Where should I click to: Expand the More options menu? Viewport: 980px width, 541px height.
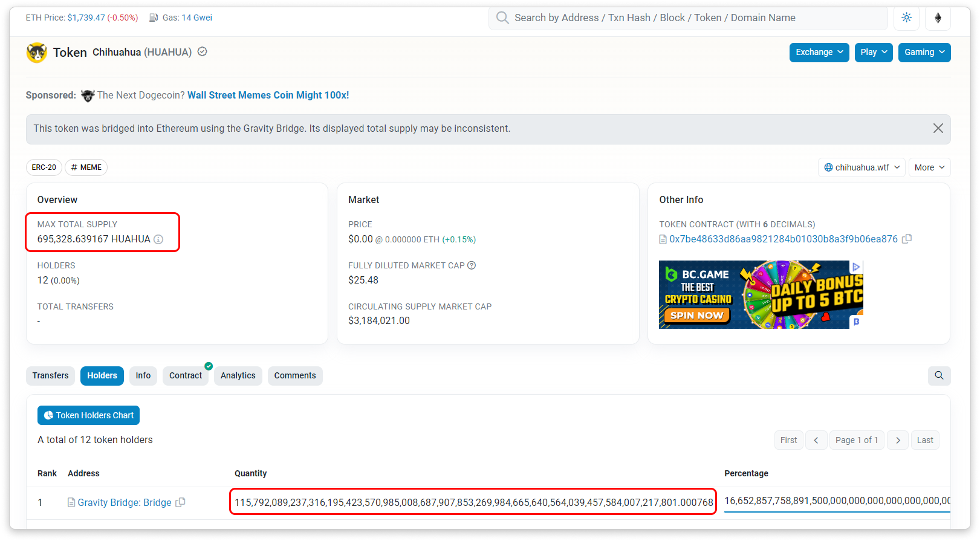(x=929, y=167)
